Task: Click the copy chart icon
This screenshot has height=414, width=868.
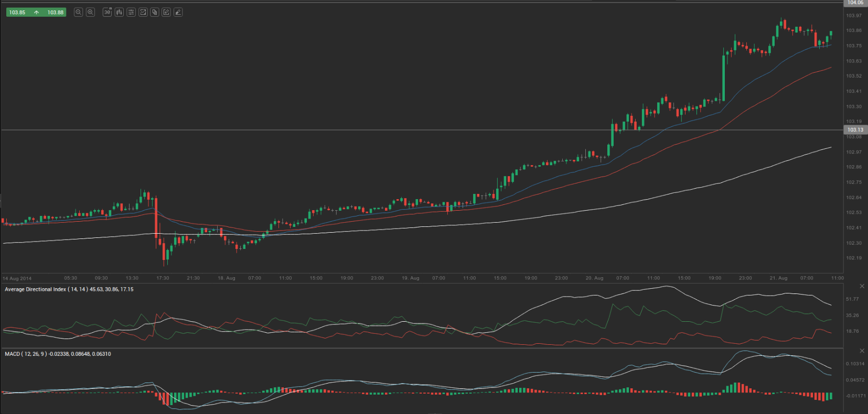Action: click(x=155, y=12)
